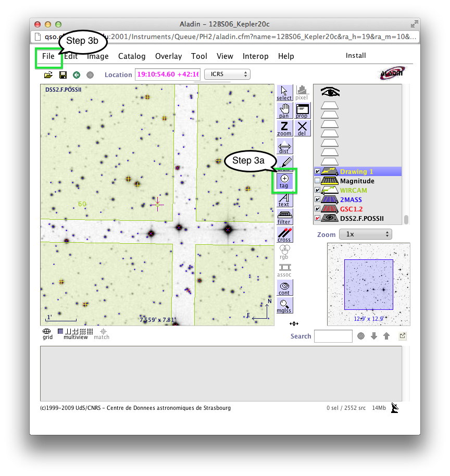Select the dist measurement tool
The height and width of the screenshot is (476, 450).
pyautogui.click(x=284, y=146)
